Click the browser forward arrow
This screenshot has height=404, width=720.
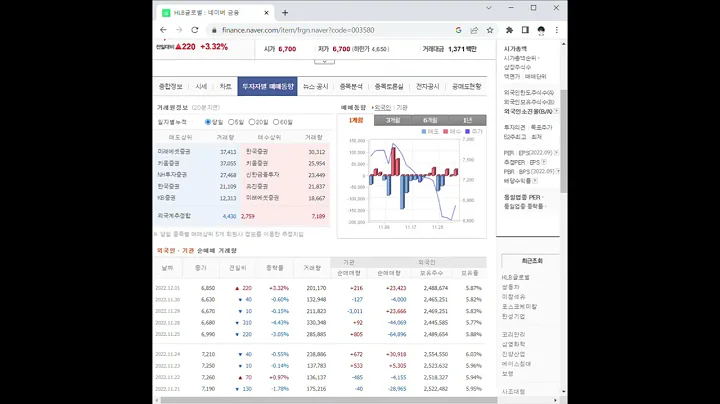[x=179, y=30]
